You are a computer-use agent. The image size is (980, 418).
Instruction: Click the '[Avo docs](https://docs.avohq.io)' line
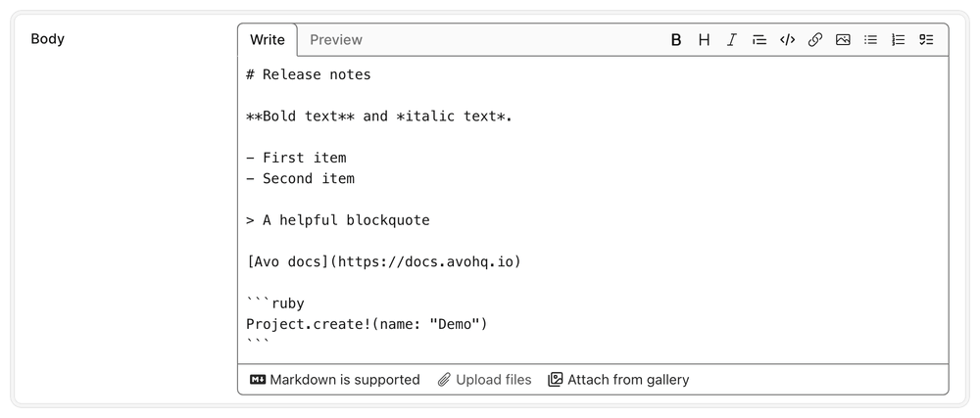tap(384, 262)
